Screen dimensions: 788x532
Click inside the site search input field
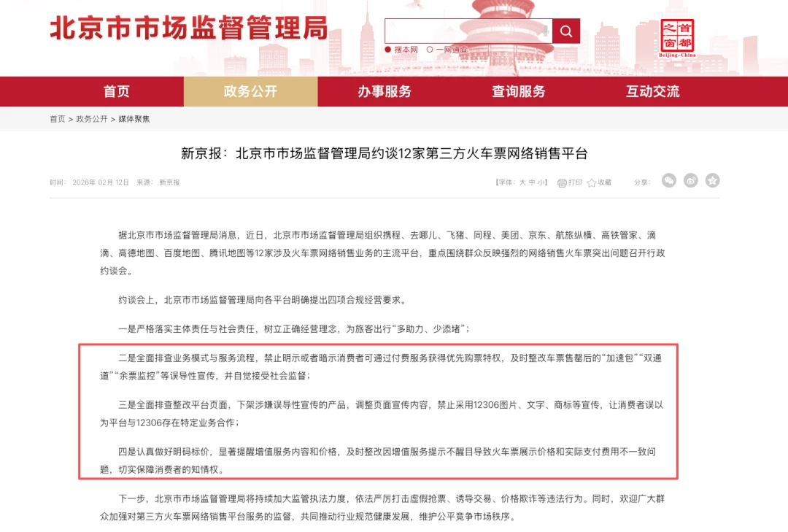[460, 31]
